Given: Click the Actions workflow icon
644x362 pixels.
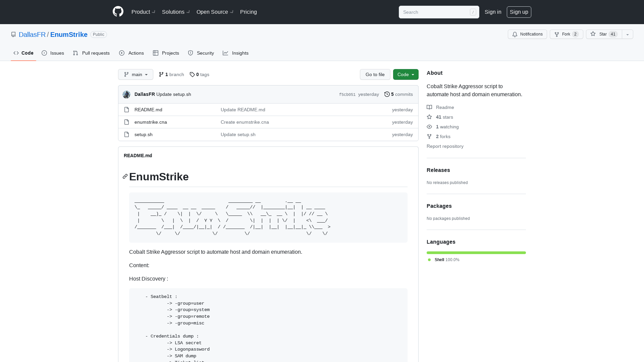Looking at the screenshot, I should point(122,53).
